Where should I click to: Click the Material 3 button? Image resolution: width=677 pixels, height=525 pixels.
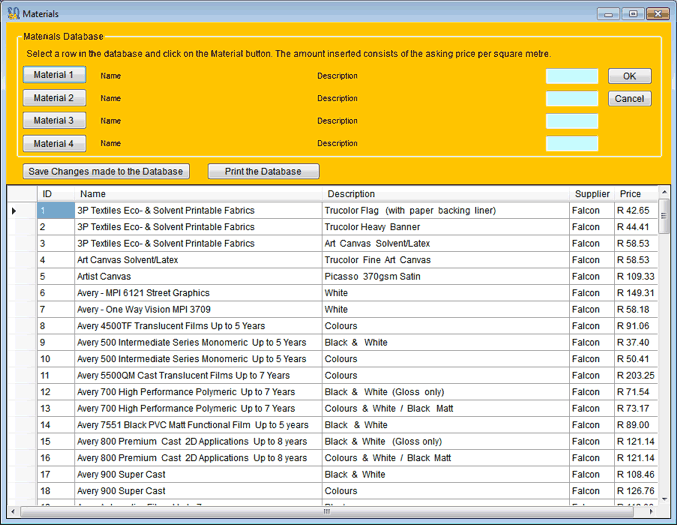click(54, 121)
